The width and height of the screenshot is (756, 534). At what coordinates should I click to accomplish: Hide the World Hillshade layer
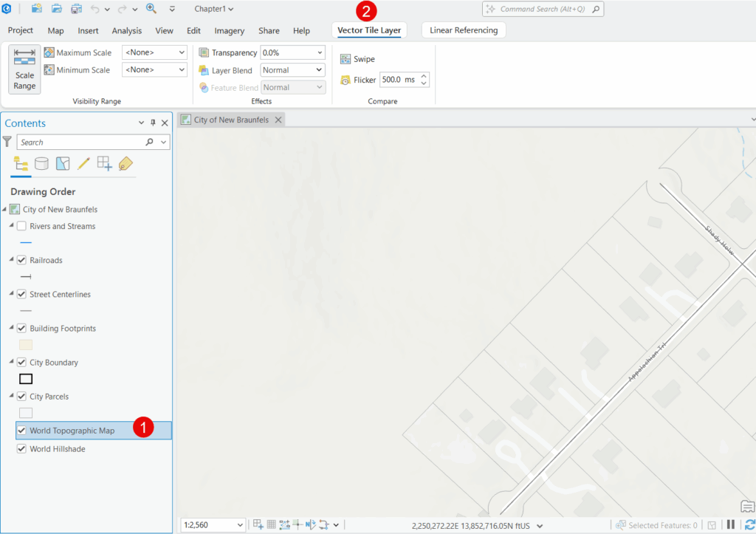[21, 449]
